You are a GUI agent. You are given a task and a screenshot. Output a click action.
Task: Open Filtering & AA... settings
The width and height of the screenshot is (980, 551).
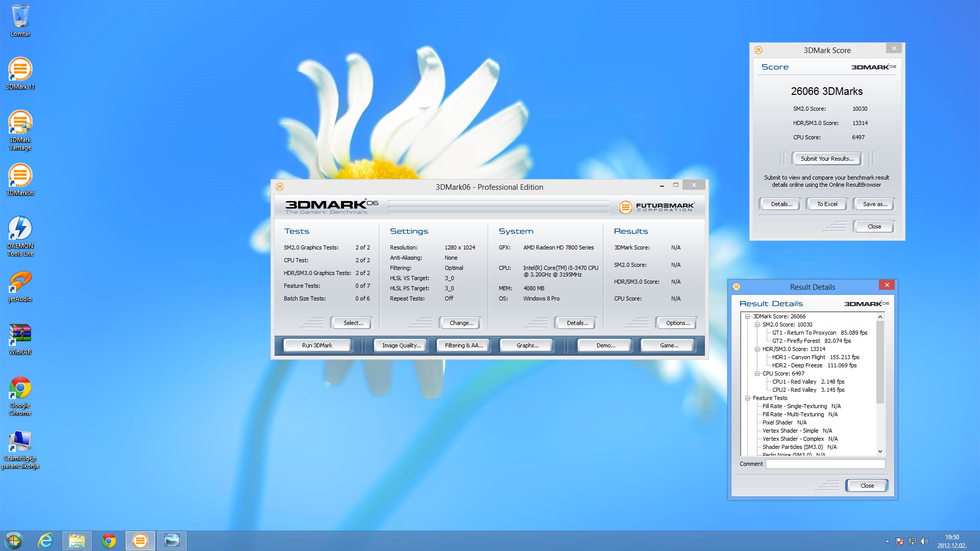pos(463,345)
